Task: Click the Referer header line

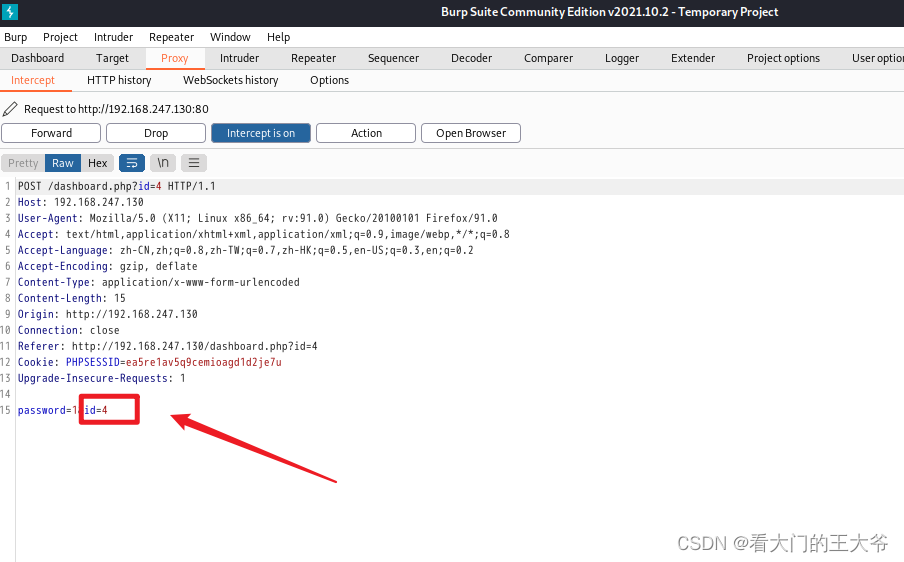Action: 168,346
